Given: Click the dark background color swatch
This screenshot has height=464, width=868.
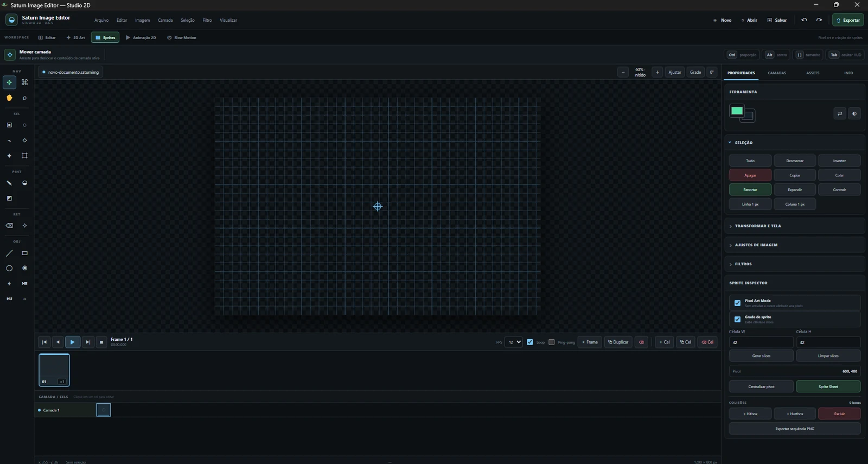Looking at the screenshot, I should (x=750, y=116).
